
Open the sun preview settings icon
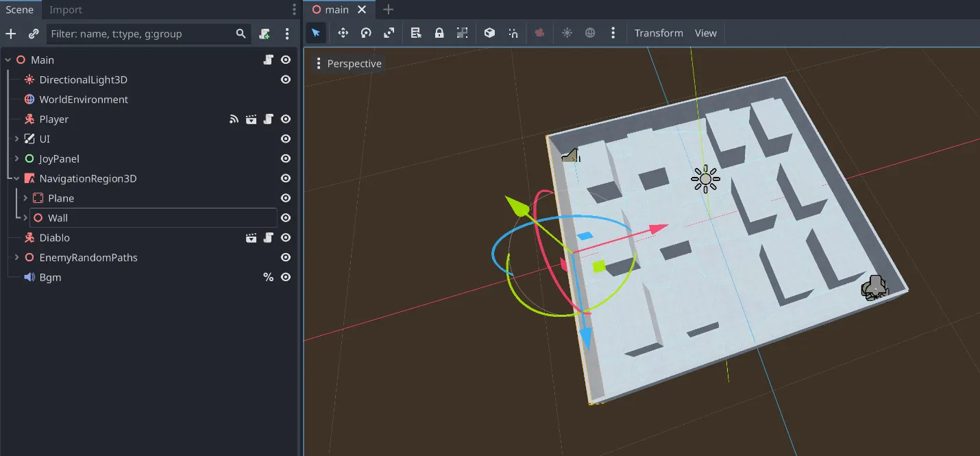[x=567, y=33]
